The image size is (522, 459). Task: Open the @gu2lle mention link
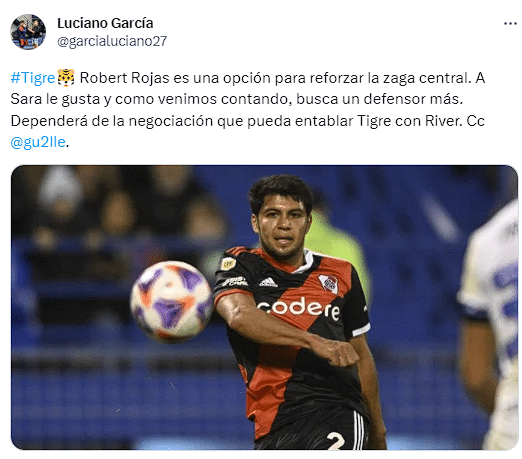coord(38,142)
